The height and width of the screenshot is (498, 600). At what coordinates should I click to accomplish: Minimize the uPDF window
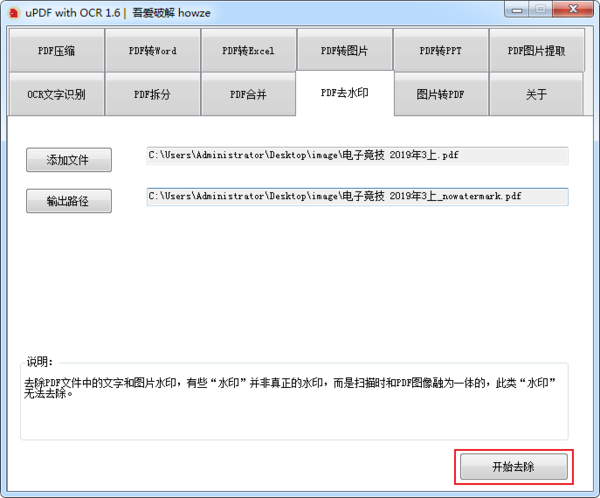(517, 10)
